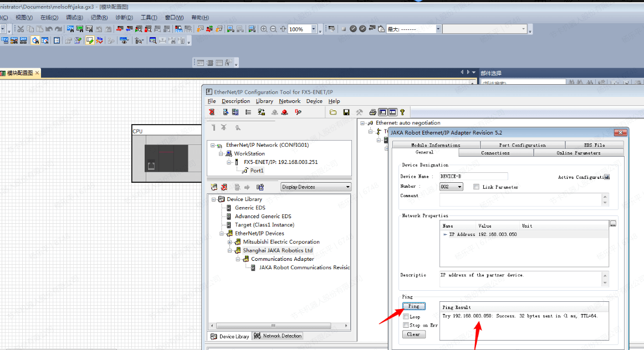Tick the Stop on Error checkbox
This screenshot has height=350, width=644.
[406, 325]
